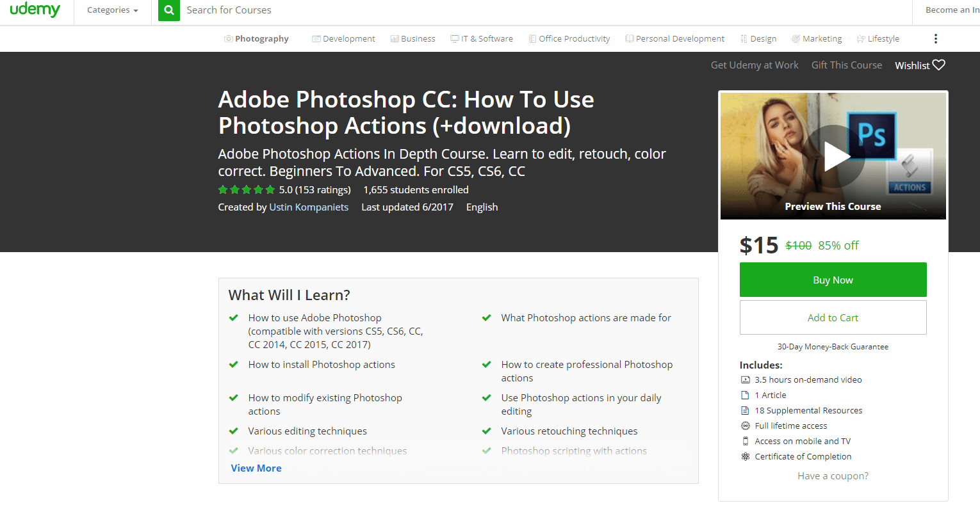Click Last updated 6/2017 text

pos(407,207)
